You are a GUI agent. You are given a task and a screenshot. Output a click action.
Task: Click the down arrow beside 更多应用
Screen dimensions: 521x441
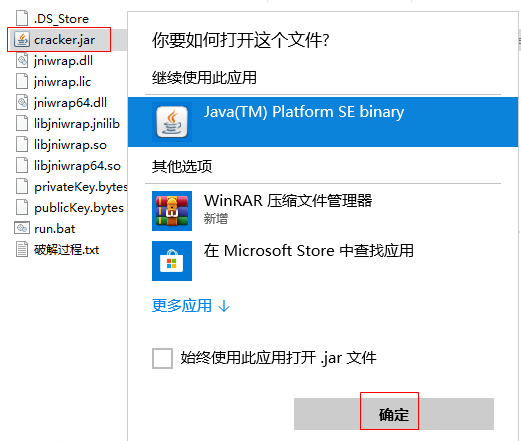tap(224, 306)
